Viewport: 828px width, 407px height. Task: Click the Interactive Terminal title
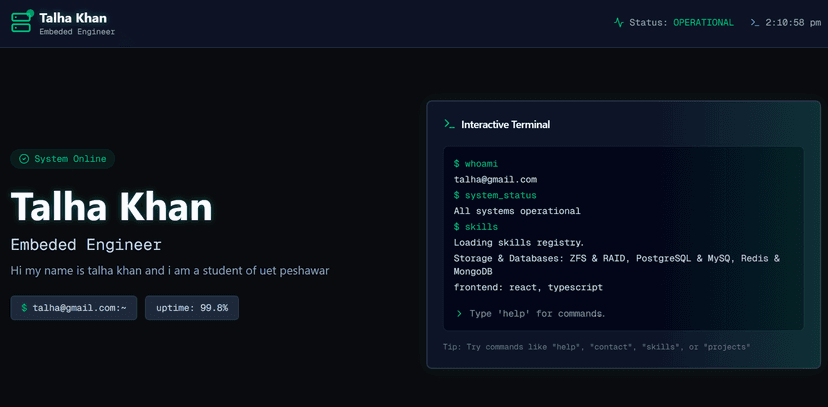click(x=505, y=125)
